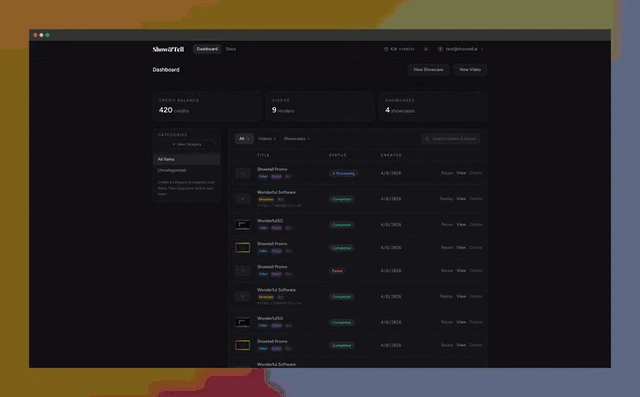Open the test@showtell.ai account dropdown

tap(460, 49)
